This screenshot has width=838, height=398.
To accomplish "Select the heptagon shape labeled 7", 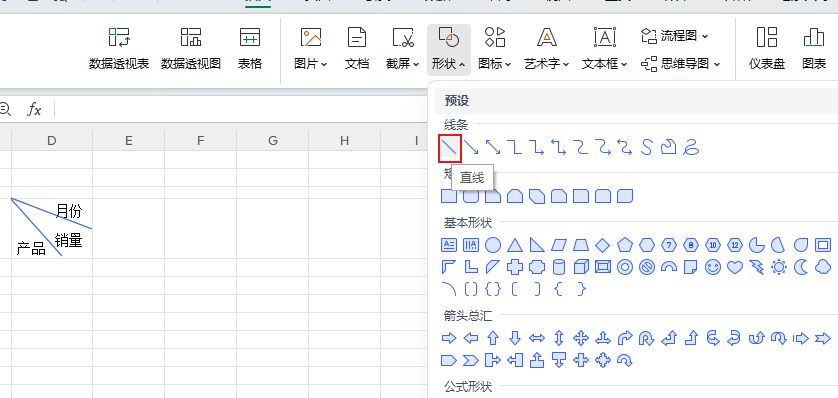I will tap(669, 245).
